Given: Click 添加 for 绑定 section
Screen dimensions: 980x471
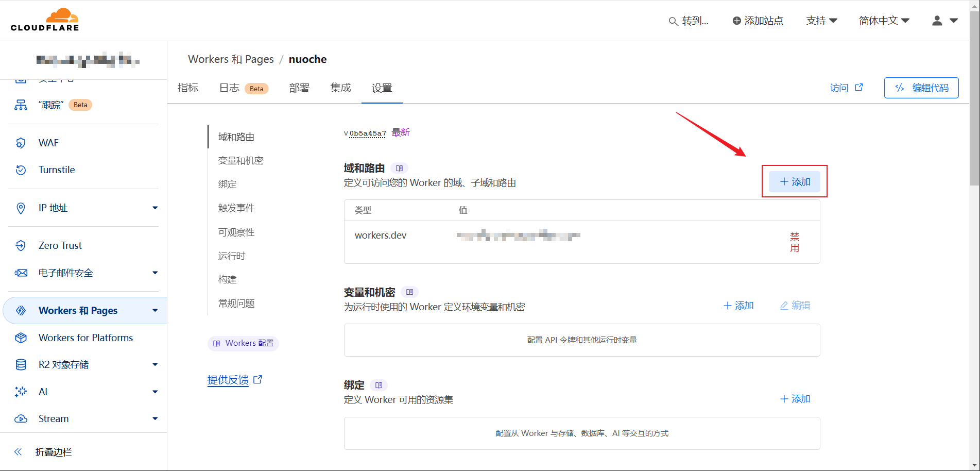Looking at the screenshot, I should 795,399.
